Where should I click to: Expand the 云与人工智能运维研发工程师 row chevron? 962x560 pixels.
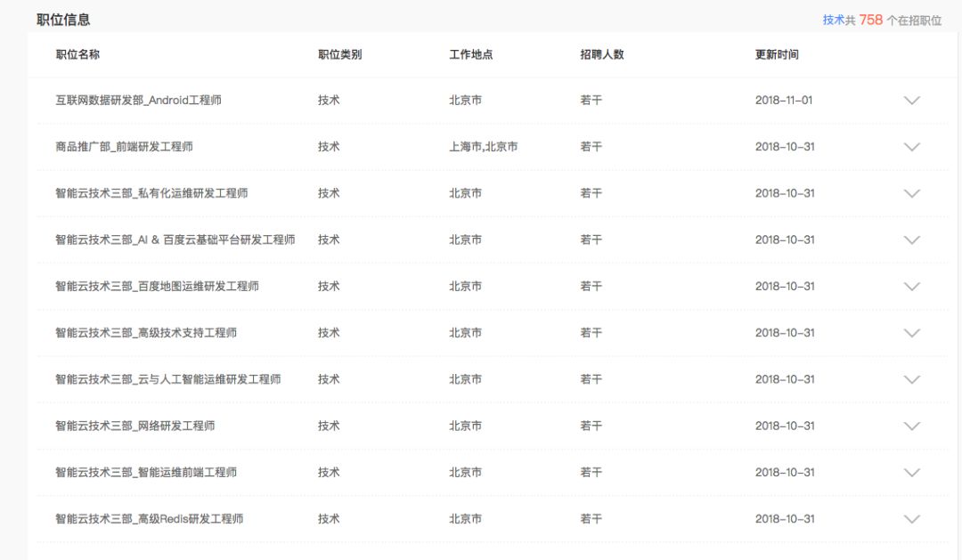tap(911, 379)
